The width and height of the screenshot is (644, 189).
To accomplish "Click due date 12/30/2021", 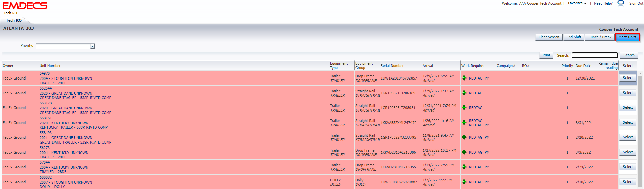I will [585, 78].
